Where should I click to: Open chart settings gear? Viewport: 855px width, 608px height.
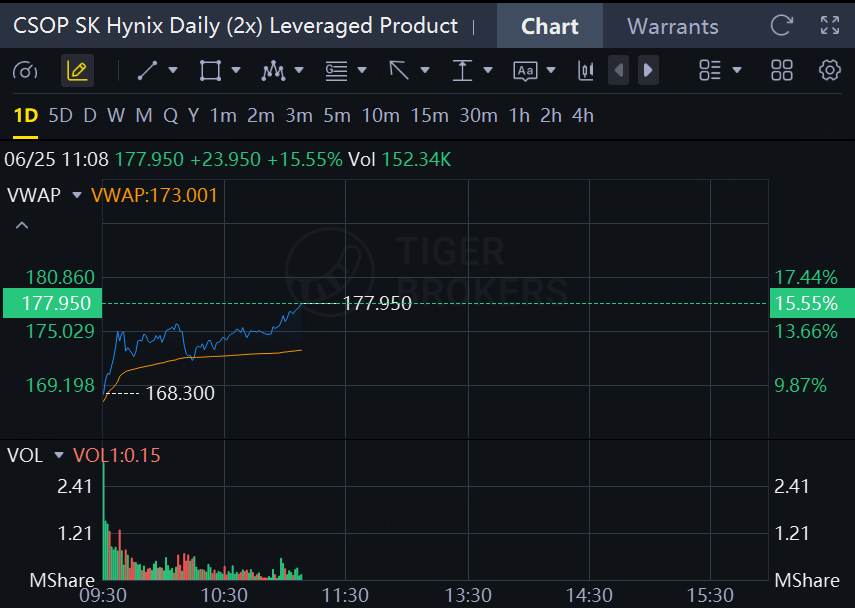pos(829,70)
